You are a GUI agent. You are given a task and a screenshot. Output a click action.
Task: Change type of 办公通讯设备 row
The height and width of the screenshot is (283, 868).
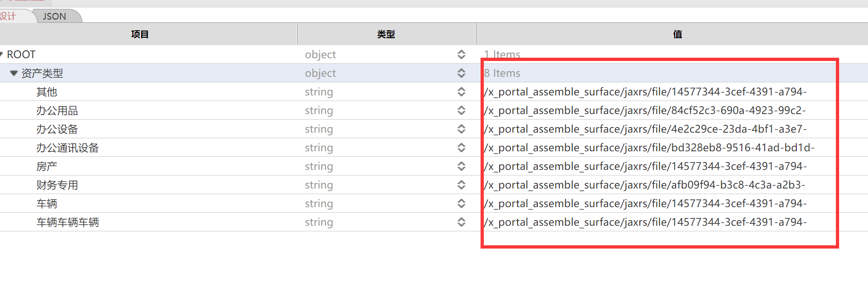[461, 148]
